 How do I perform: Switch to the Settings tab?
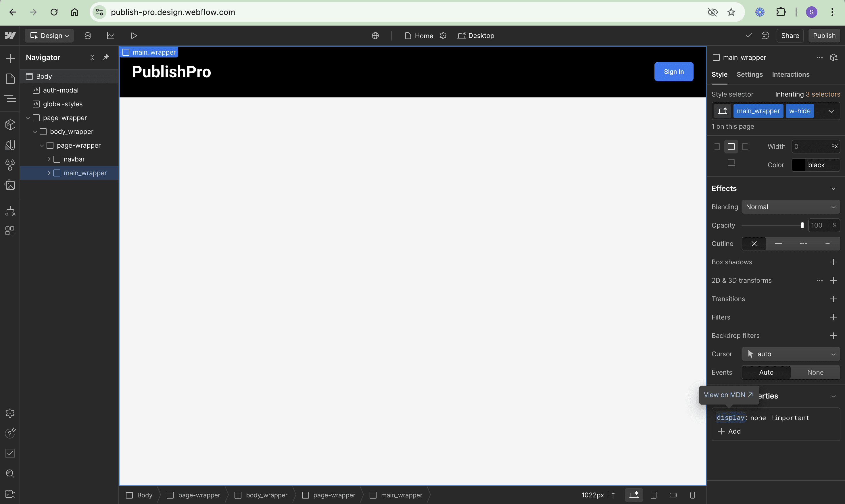[x=750, y=74]
